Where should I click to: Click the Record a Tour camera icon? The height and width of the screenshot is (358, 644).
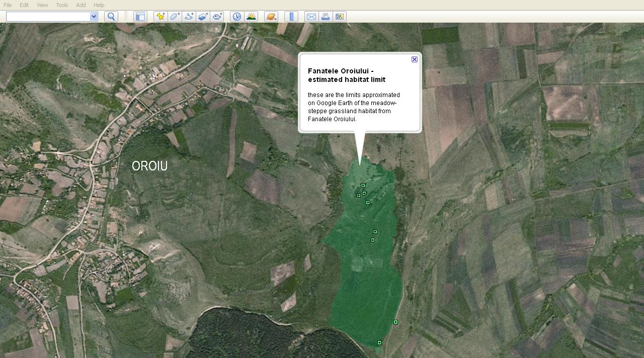pyautogui.click(x=217, y=17)
